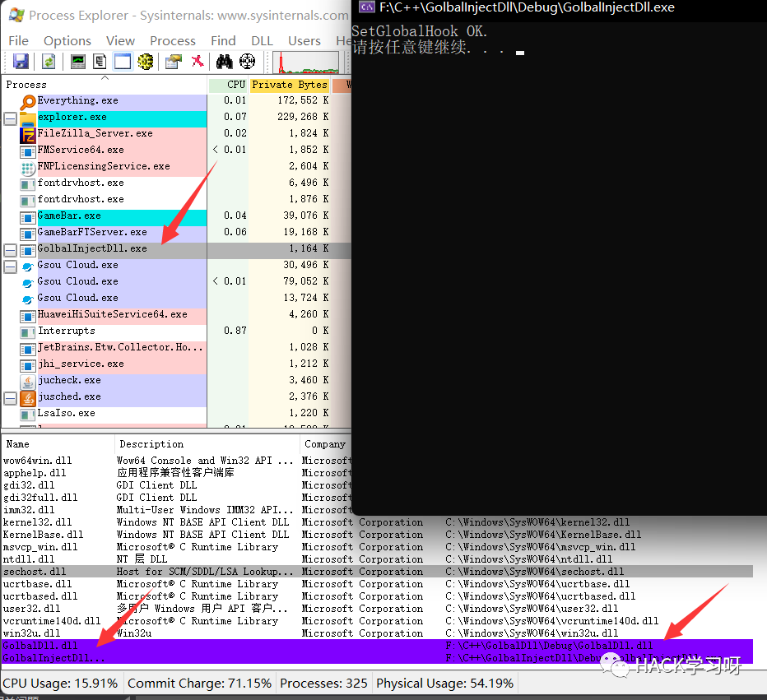Collapse the GolbalInjectDll.exe tree node

coord(10,250)
